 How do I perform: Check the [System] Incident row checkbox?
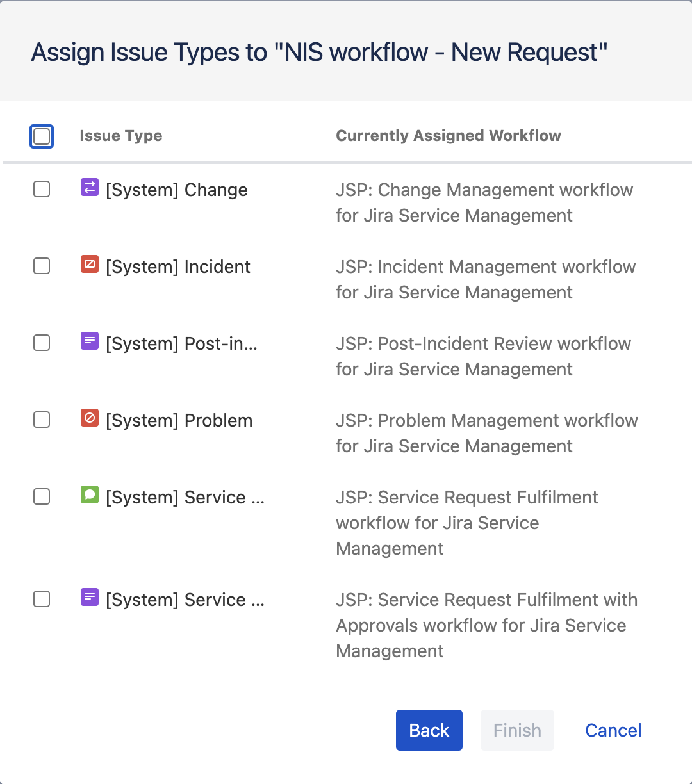coord(41,265)
